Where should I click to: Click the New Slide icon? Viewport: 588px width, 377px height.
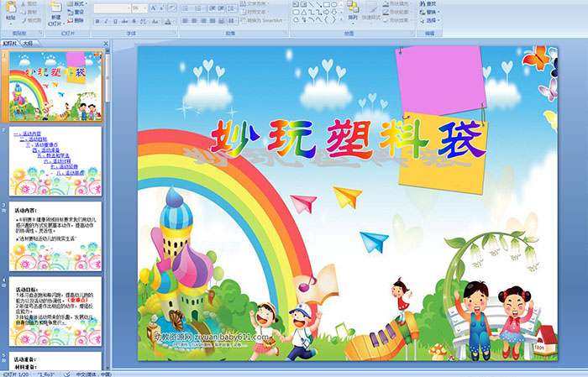coord(56,8)
